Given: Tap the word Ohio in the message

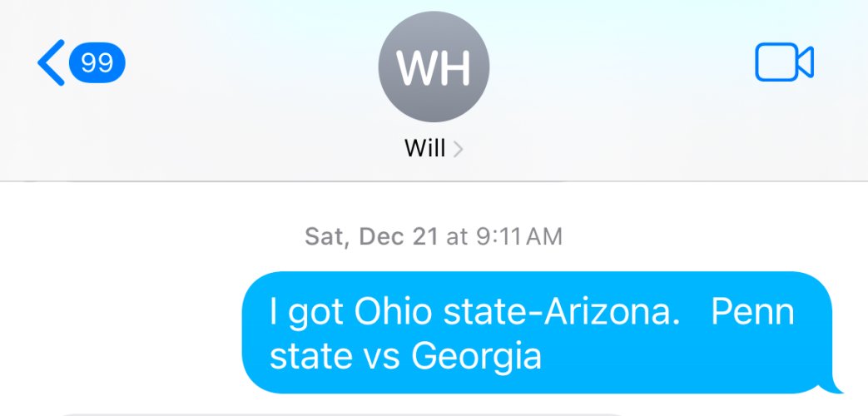Looking at the screenshot, I should (x=393, y=312).
